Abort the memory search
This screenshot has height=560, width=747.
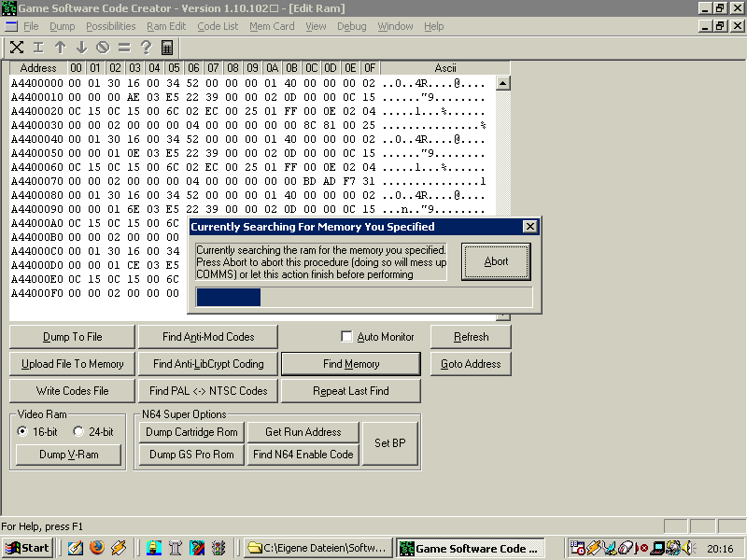[496, 261]
